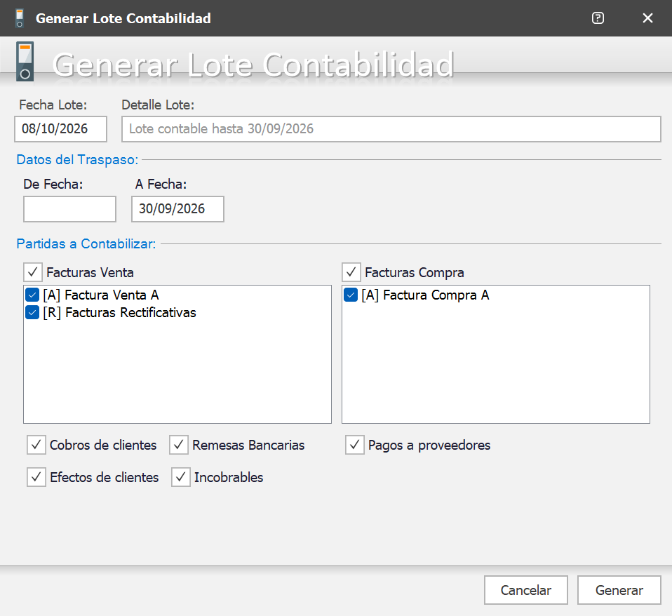The height and width of the screenshot is (616, 672).
Task: Click the Cancelar button
Action: coord(526,590)
